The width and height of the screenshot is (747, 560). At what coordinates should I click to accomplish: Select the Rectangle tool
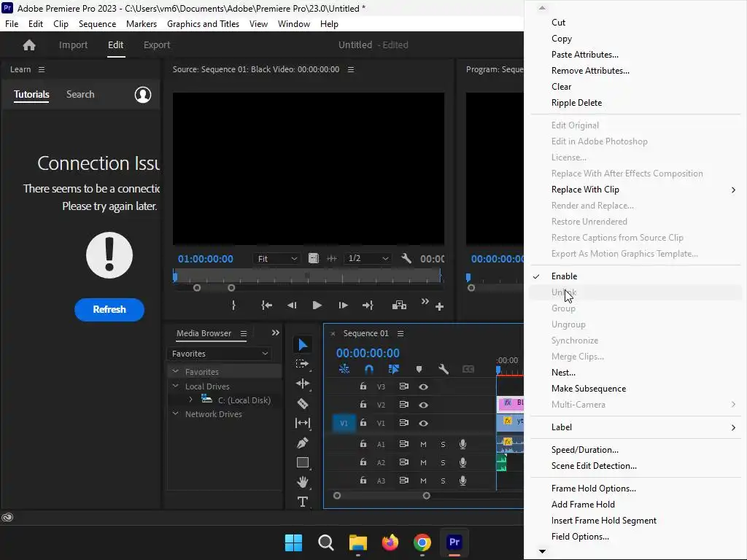[x=303, y=462]
